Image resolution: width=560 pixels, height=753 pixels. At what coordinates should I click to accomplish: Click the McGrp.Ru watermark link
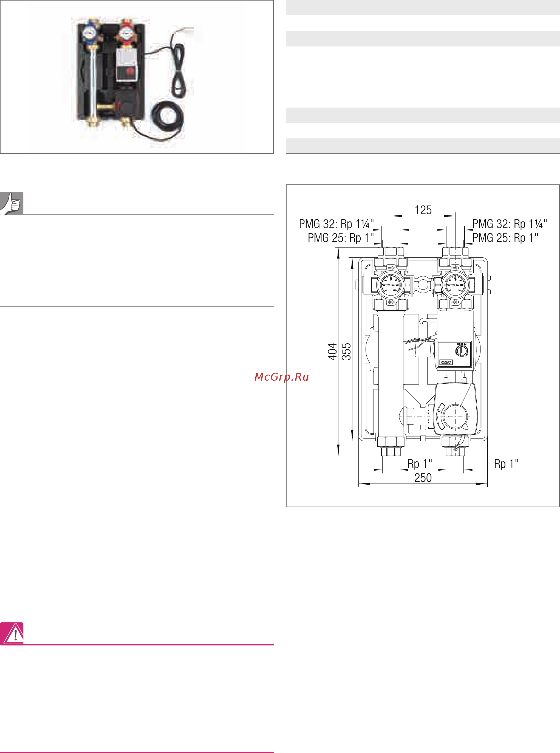pyautogui.click(x=281, y=377)
